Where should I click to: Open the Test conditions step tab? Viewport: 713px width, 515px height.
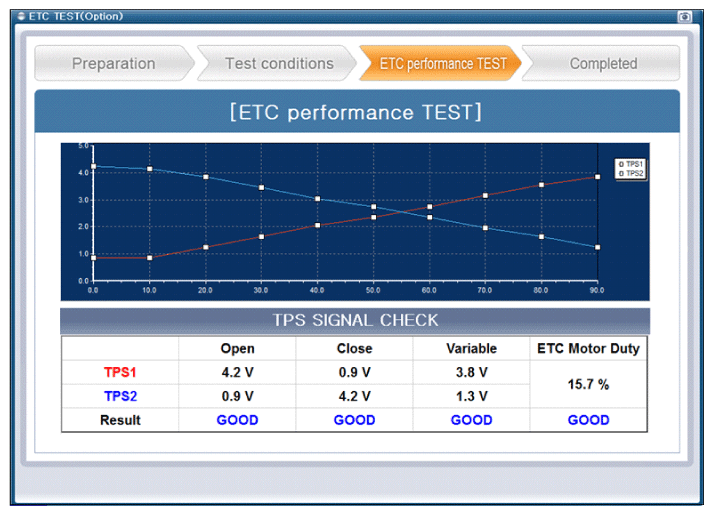tap(278, 64)
